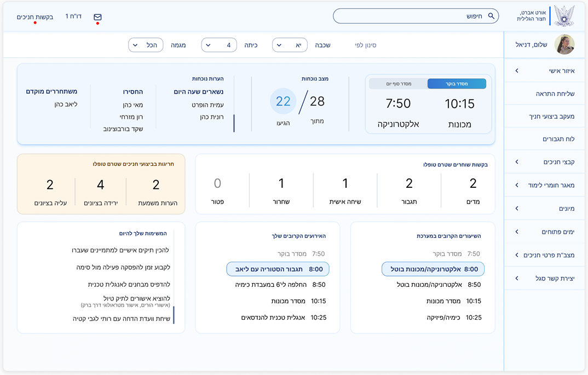
Task: Open the שכבה dropdown showing יא
Action: coord(290,45)
